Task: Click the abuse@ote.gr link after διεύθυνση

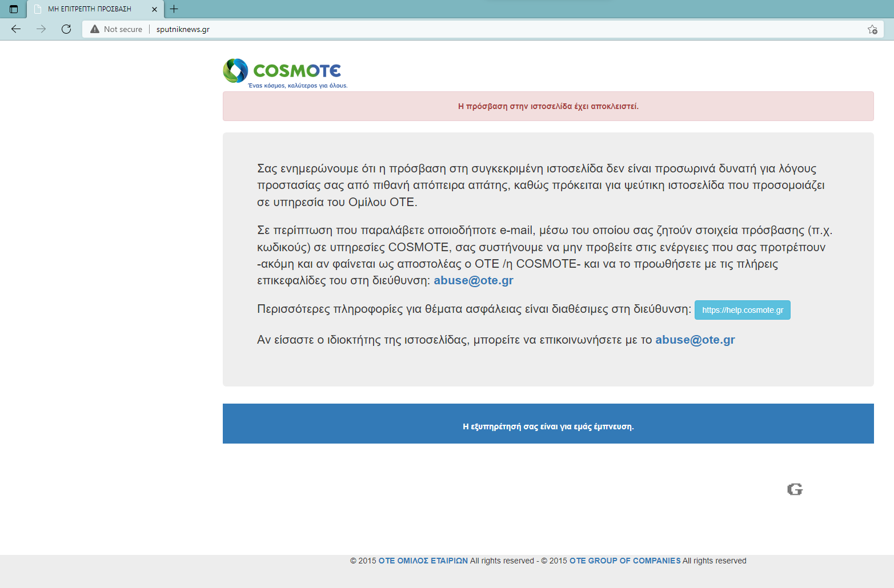Action: [x=474, y=280]
